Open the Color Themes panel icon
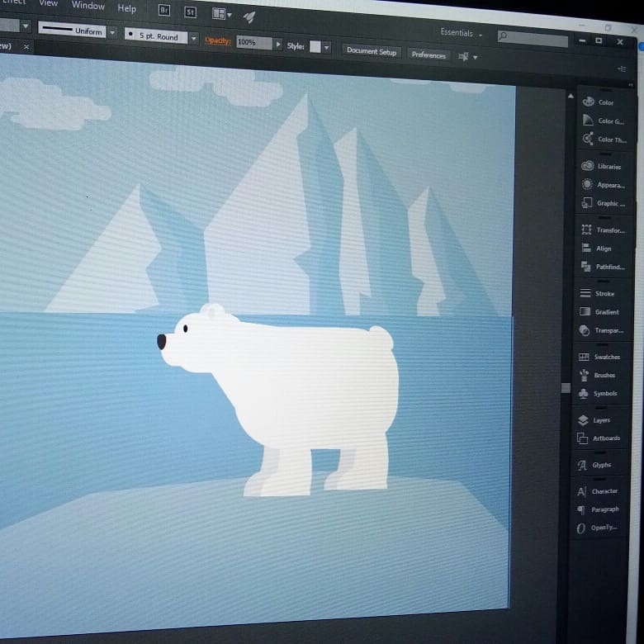644x644 pixels. click(x=588, y=139)
